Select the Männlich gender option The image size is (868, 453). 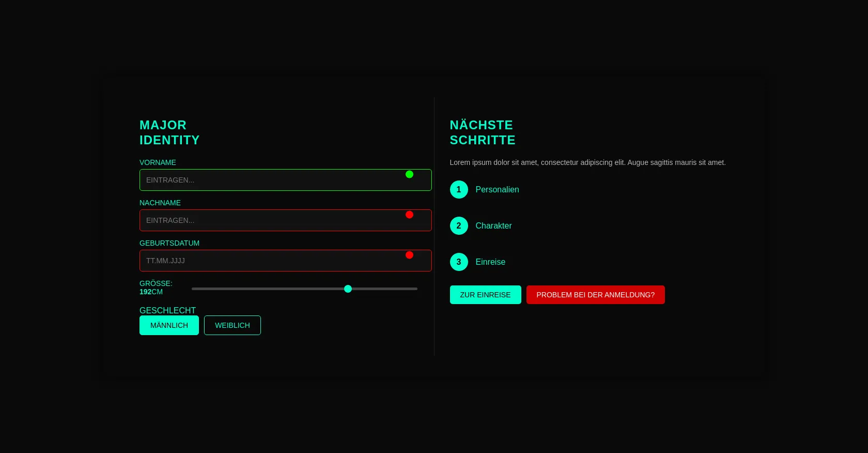pyautogui.click(x=169, y=325)
